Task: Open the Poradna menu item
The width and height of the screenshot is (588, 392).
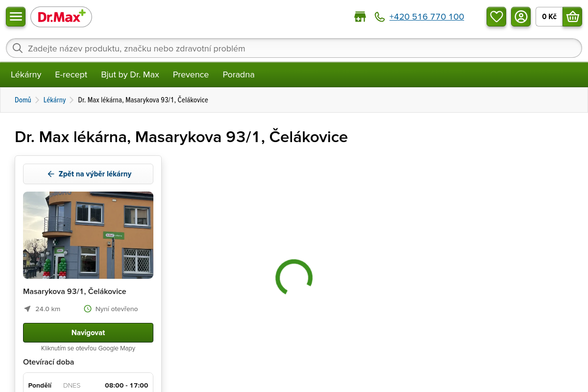Action: (239, 74)
